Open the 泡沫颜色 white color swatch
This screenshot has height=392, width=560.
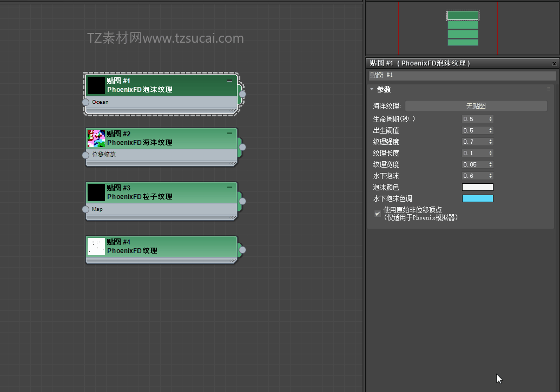[x=478, y=187]
